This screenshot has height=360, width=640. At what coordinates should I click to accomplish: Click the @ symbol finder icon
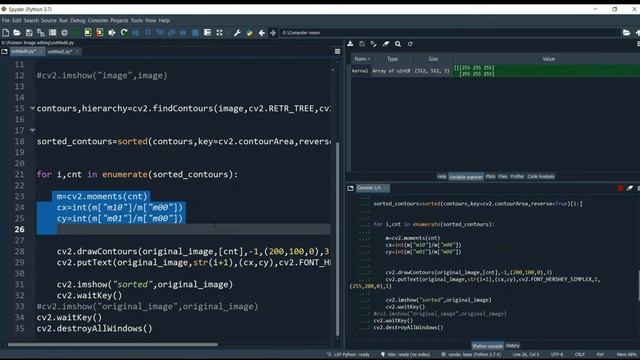tap(64, 33)
